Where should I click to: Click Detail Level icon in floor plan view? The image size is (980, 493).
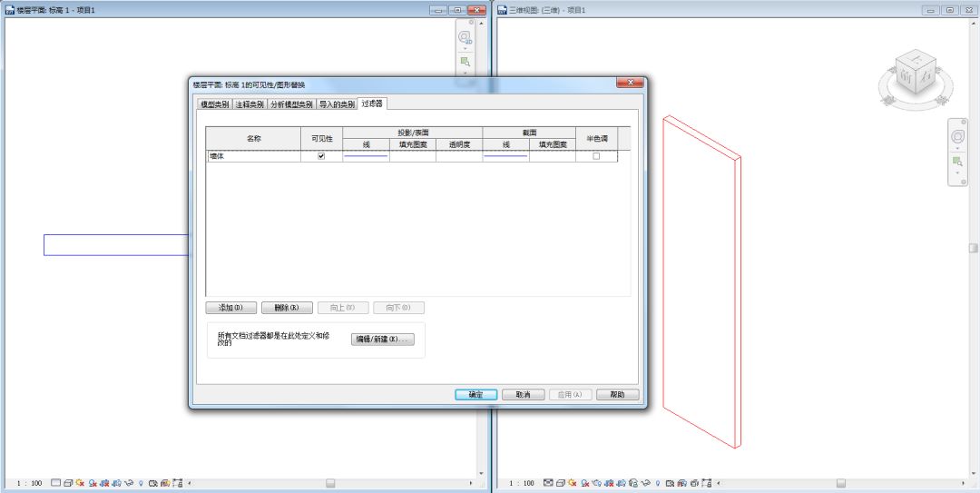click(56, 483)
